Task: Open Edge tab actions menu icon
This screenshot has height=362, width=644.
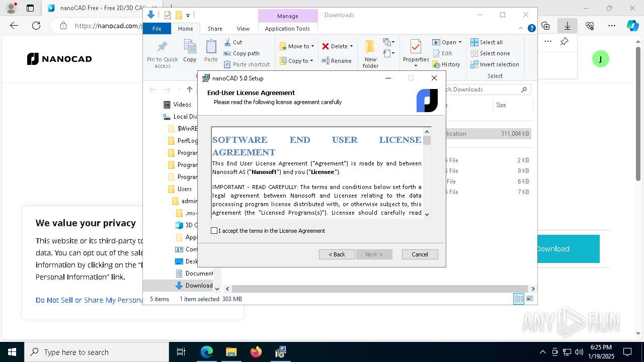Action: (30, 8)
